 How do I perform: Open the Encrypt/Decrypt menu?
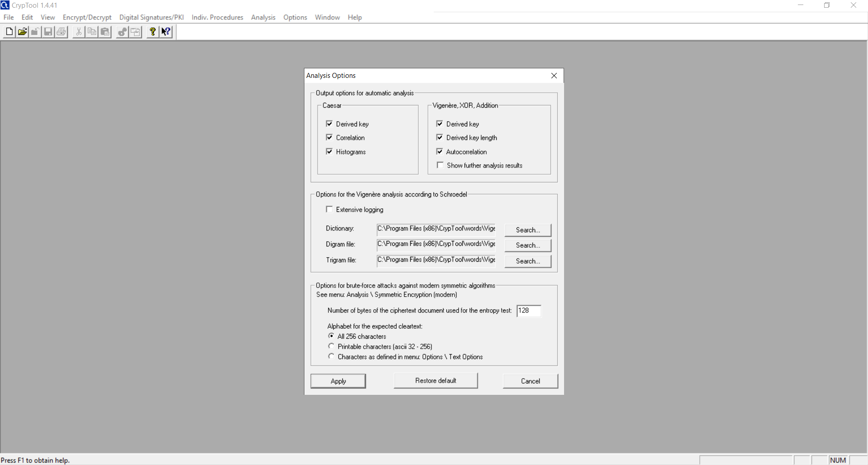point(87,17)
